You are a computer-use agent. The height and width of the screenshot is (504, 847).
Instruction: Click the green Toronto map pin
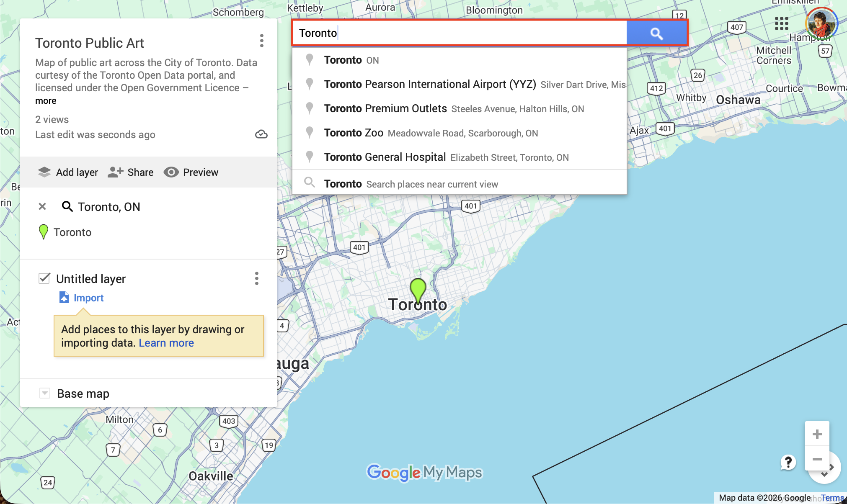tap(418, 289)
